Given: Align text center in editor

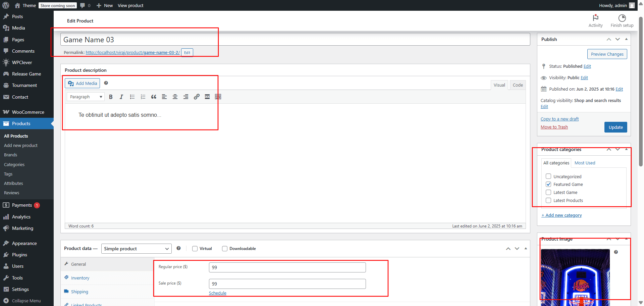Looking at the screenshot, I should click(x=175, y=97).
